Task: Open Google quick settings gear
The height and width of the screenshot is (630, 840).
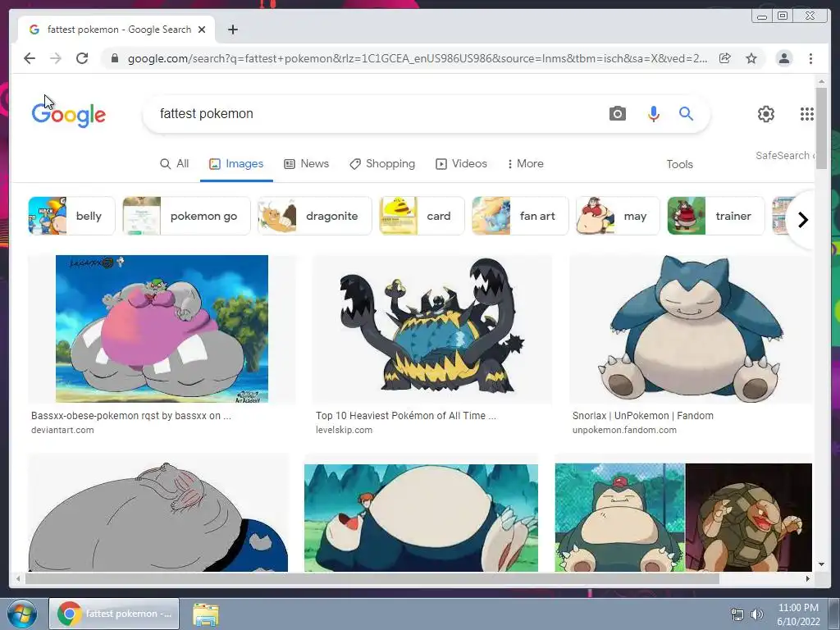Action: click(766, 113)
